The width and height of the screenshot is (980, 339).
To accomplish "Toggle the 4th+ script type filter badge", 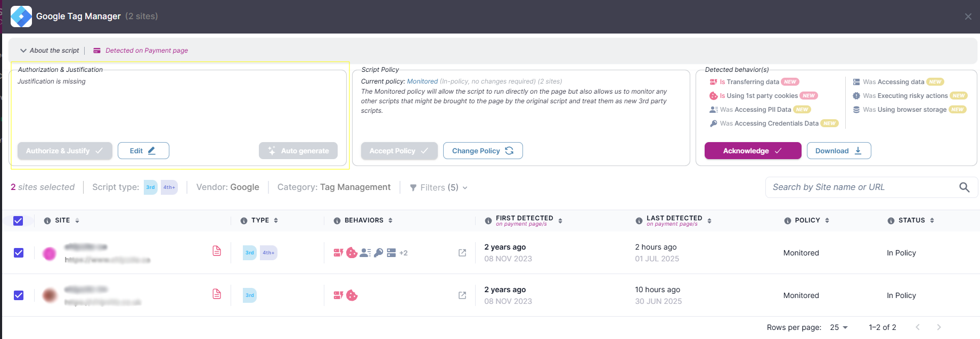I will pyautogui.click(x=169, y=187).
